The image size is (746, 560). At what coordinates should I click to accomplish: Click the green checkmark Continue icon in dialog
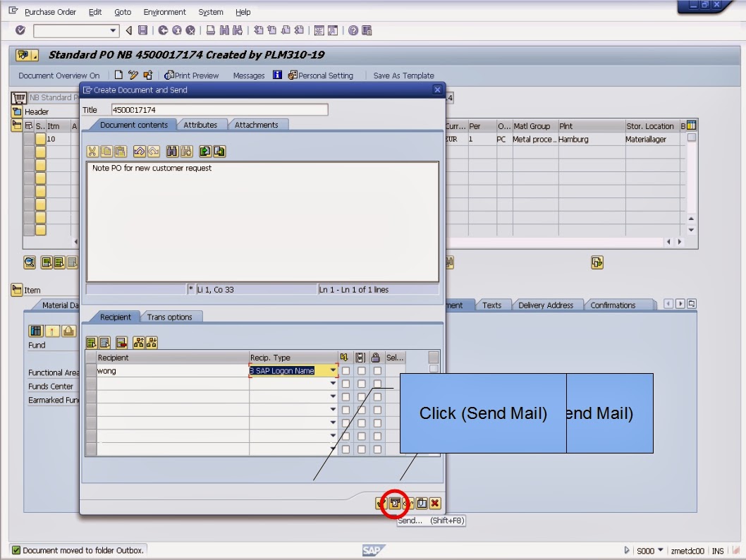(x=381, y=503)
